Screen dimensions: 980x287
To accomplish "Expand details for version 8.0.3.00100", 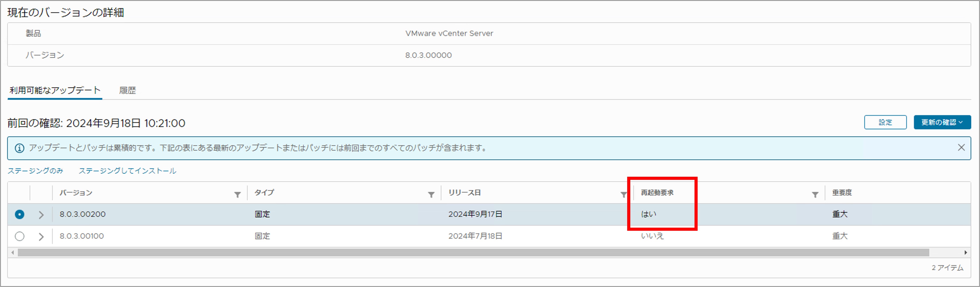I will pyautogui.click(x=41, y=236).
